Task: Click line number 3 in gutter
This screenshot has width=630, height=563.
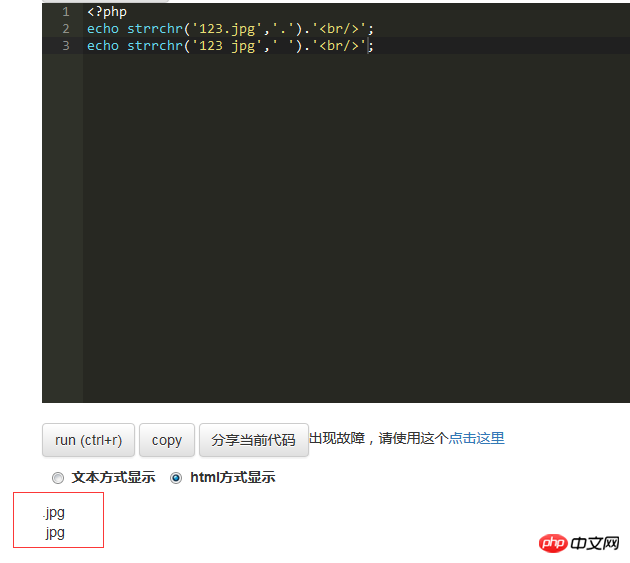Action: (66, 46)
